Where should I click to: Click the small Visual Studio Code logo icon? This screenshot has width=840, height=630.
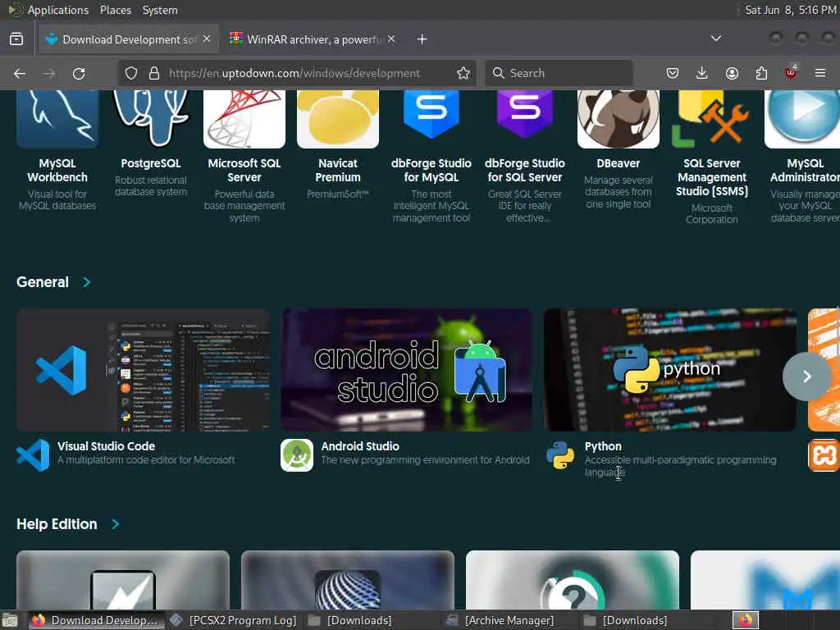pos(33,454)
